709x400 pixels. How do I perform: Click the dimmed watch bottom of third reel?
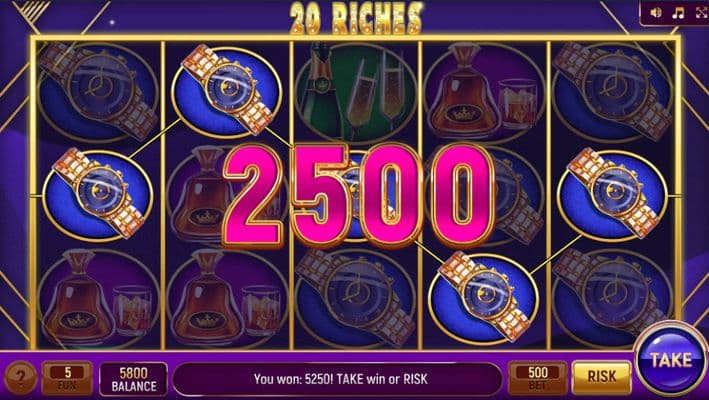[x=356, y=298]
